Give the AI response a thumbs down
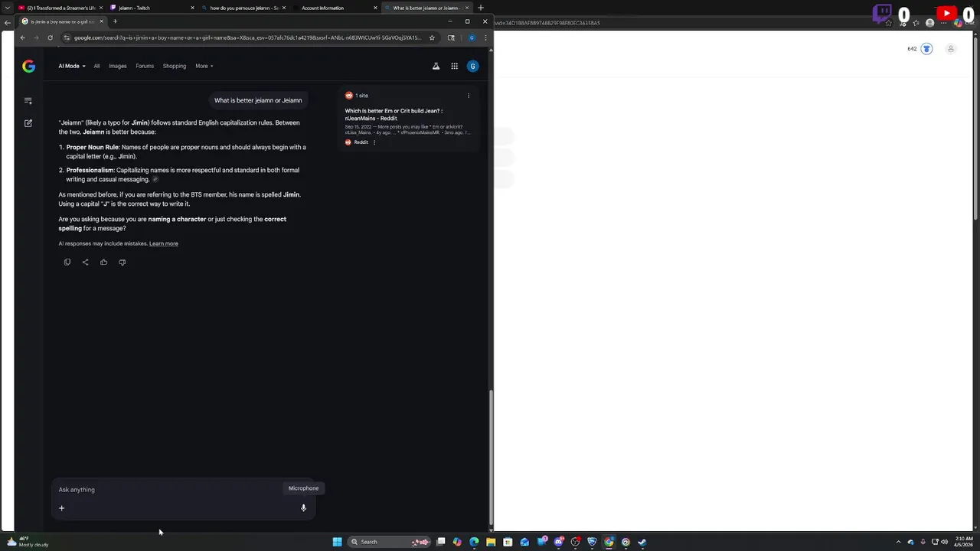This screenshot has height=551, width=980. (x=122, y=262)
